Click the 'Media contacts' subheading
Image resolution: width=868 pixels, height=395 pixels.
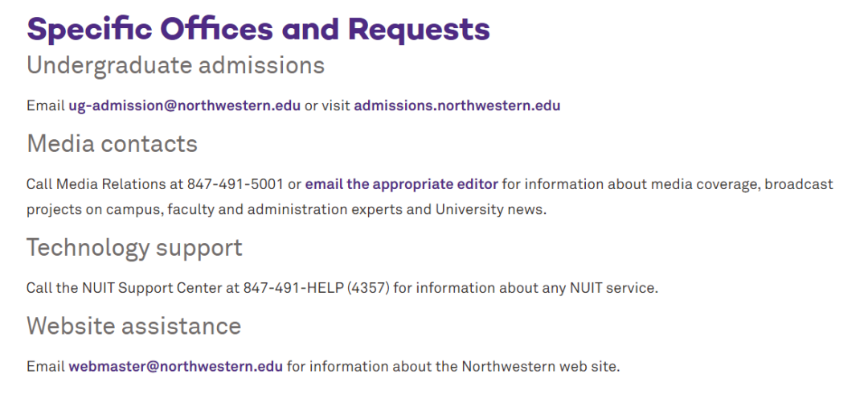[x=112, y=144]
